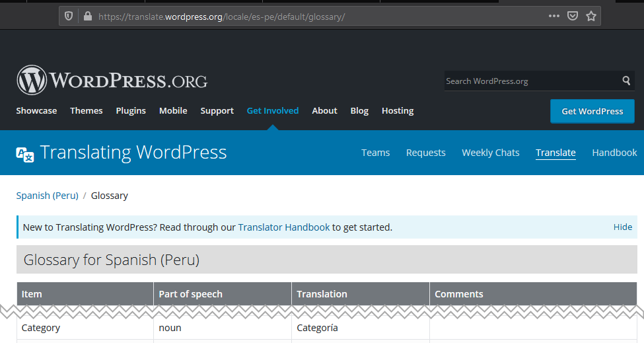The image size is (644, 343).
Task: Click the Glossary for Spanish (Peru) heading
Action: tap(112, 260)
